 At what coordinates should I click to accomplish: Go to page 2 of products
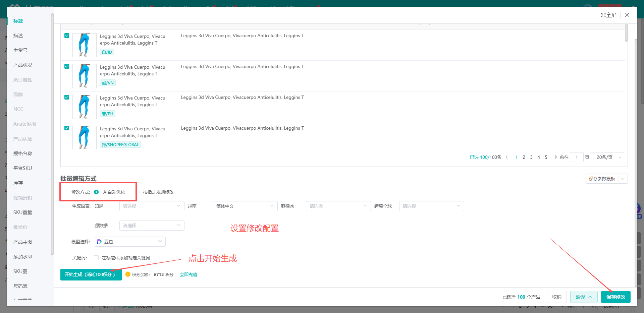pos(524,157)
